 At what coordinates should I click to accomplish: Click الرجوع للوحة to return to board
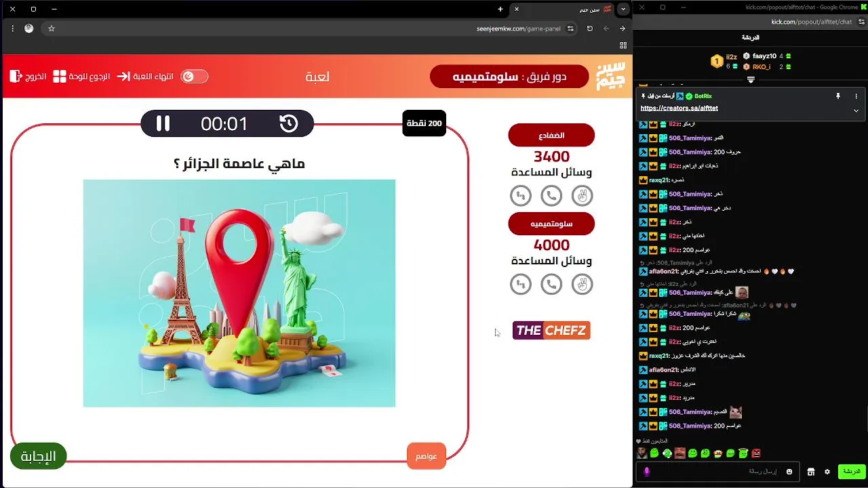81,77
